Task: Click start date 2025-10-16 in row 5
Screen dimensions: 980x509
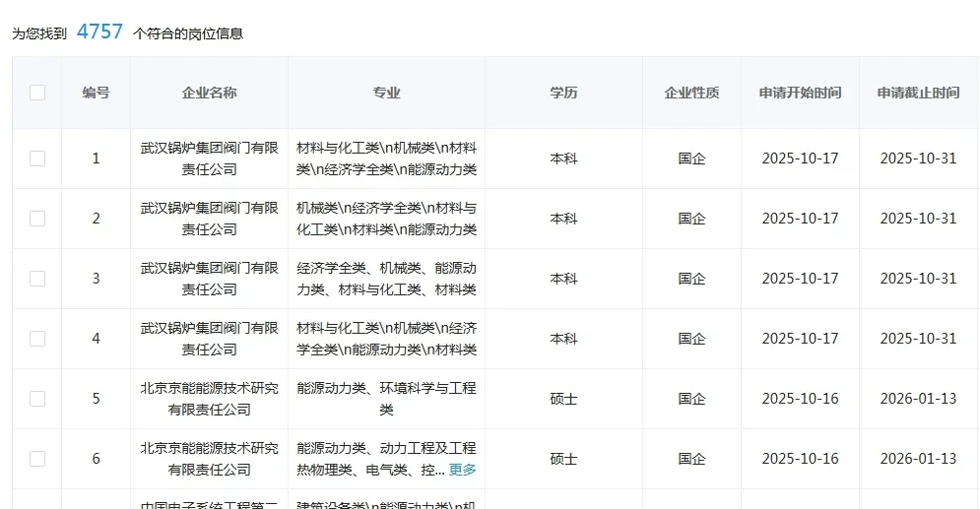Action: 800,399
